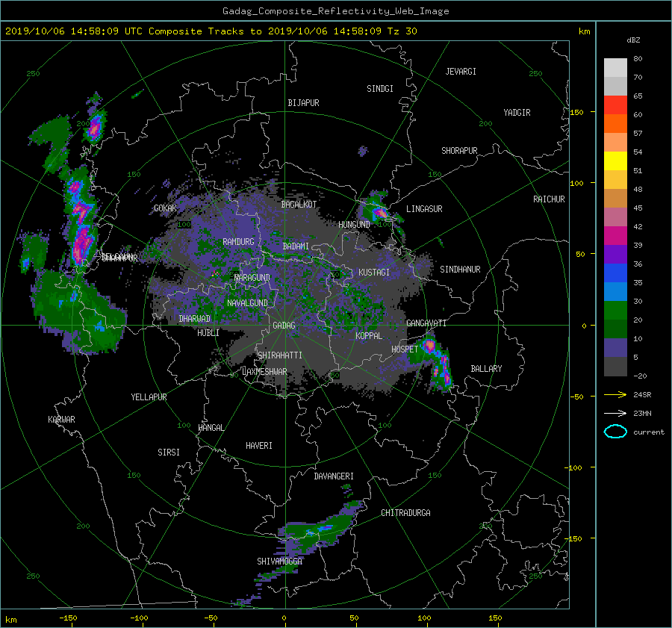Click the NARAGUND label
672x628 pixels.
tap(252, 278)
